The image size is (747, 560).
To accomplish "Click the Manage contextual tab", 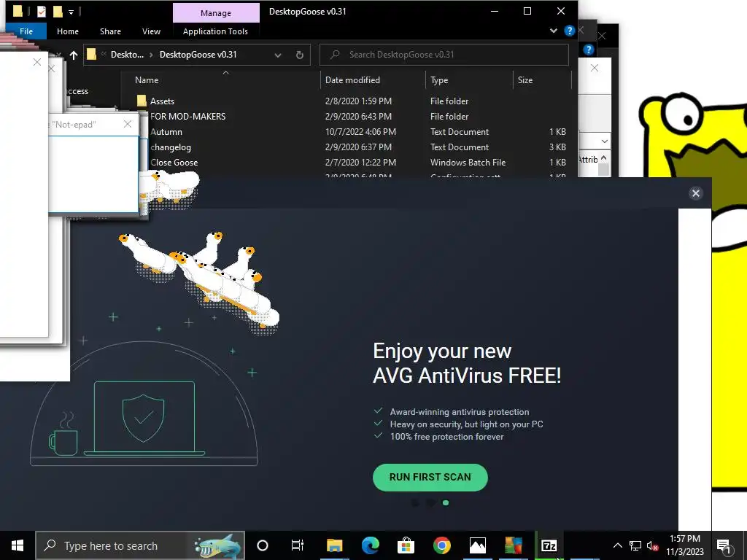I will [216, 13].
